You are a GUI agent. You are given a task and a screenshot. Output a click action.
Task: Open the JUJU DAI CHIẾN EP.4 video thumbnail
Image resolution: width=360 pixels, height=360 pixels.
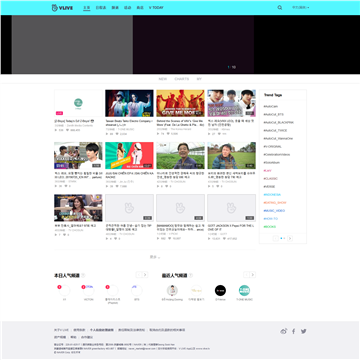(129, 156)
